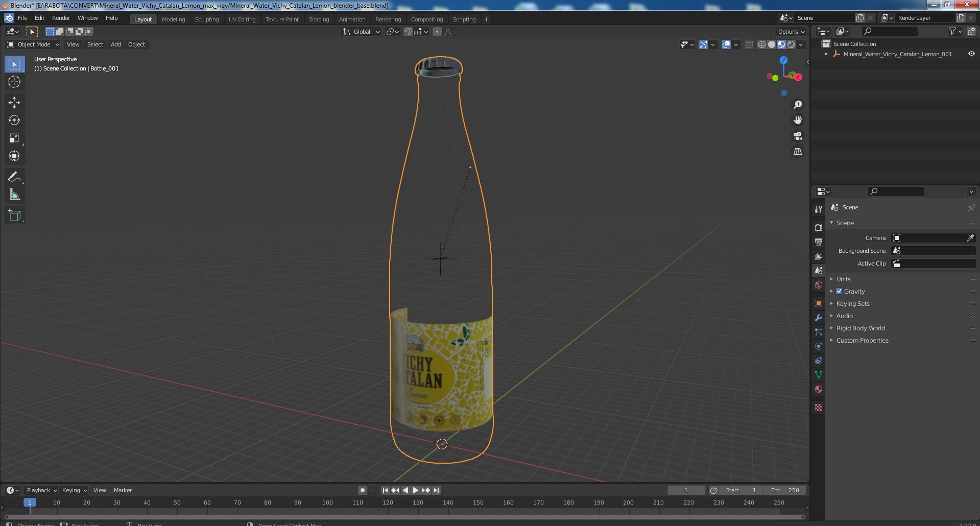The image size is (980, 526).
Task: Open the World properties tab
Action: pos(819,285)
